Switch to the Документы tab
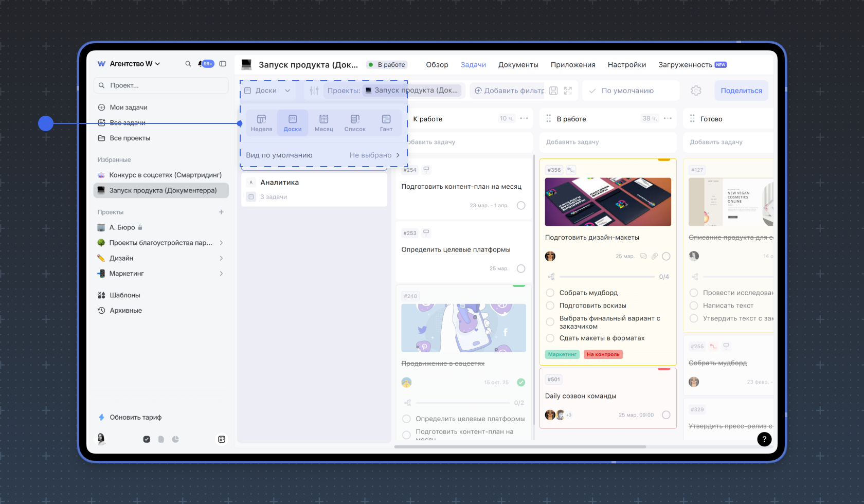Screen dimensions: 864x504 pos(518,65)
